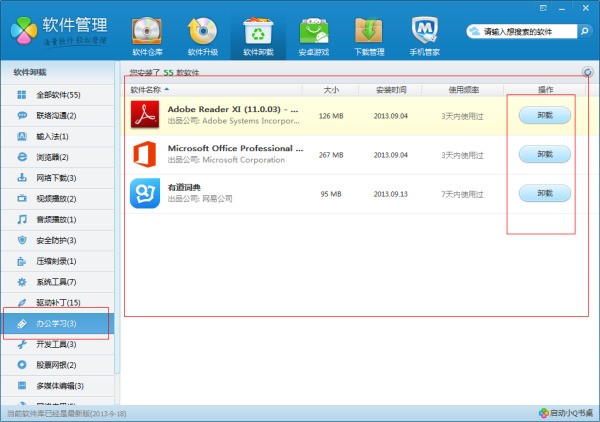Click 启动小Q书桌 in status bar
The width and height of the screenshot is (600, 422).
point(565,412)
